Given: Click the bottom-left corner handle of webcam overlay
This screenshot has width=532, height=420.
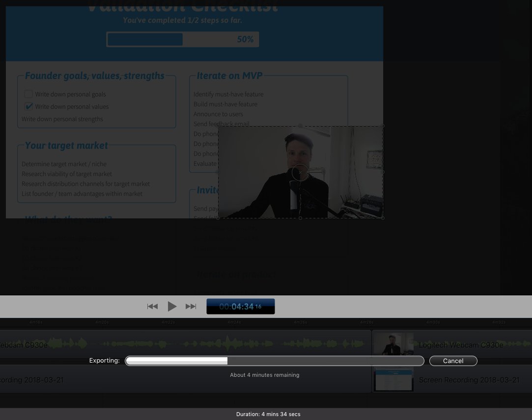Looking at the screenshot, I should (218, 218).
